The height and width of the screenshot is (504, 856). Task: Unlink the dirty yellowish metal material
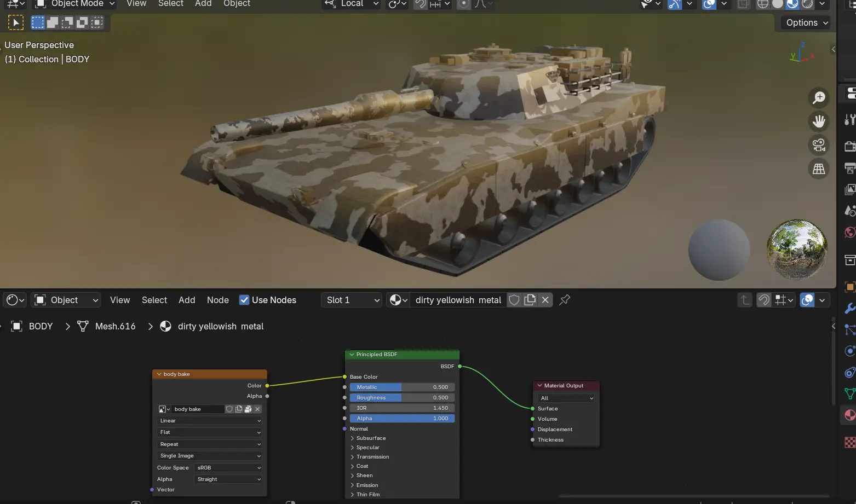click(x=545, y=300)
